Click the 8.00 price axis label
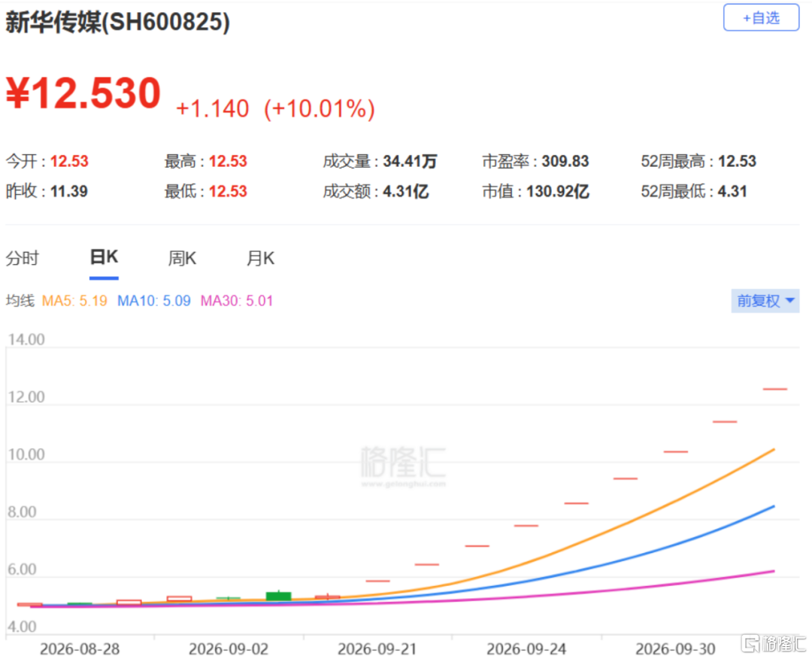 point(23,512)
